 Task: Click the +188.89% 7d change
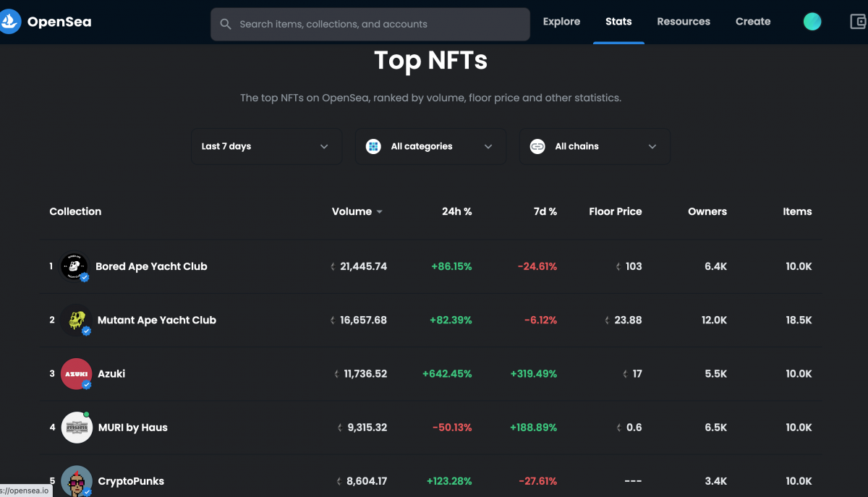(x=534, y=428)
